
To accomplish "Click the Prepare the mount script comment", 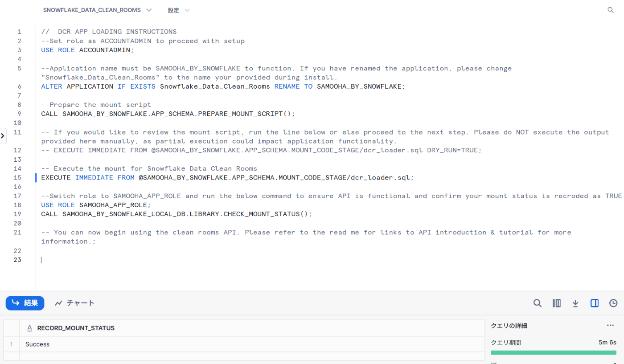I will click(x=96, y=105).
